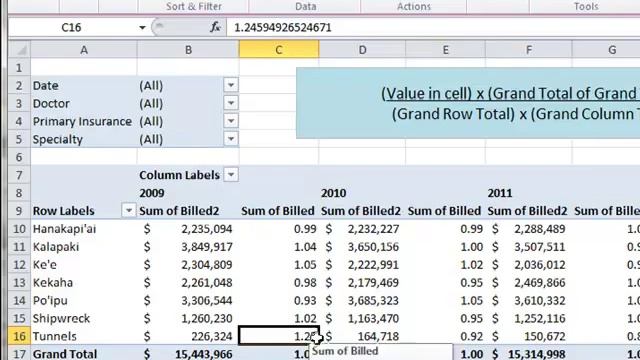Click the Name Box showing C16
The image size is (640, 360).
[71, 28]
